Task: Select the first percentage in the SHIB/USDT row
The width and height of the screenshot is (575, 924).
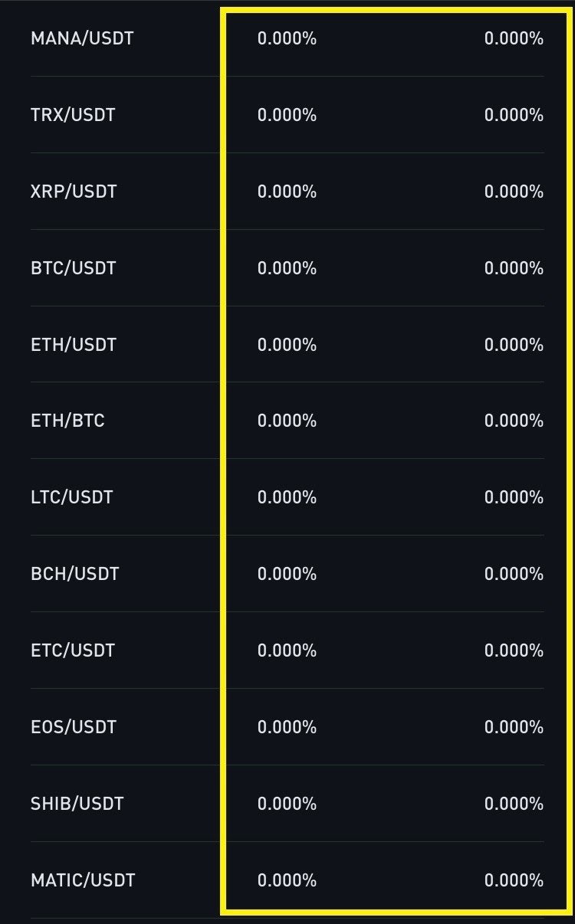Action: tap(287, 804)
